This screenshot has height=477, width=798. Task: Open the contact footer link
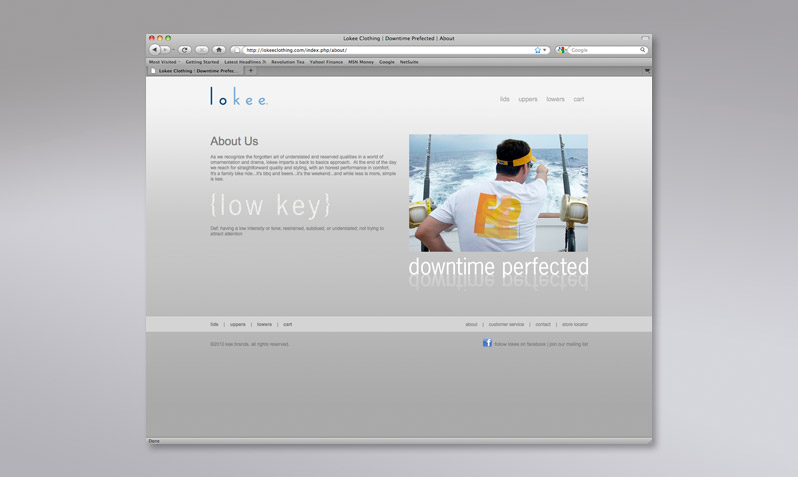coord(543,324)
